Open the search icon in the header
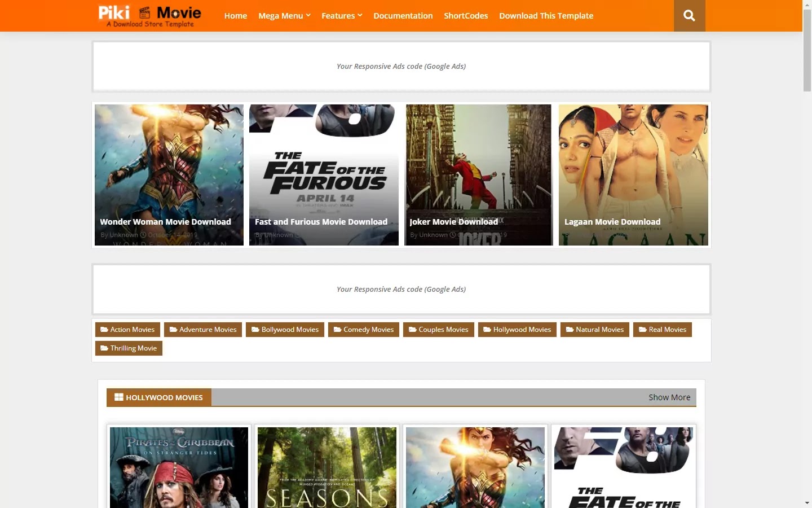This screenshot has width=812, height=508. click(689, 16)
